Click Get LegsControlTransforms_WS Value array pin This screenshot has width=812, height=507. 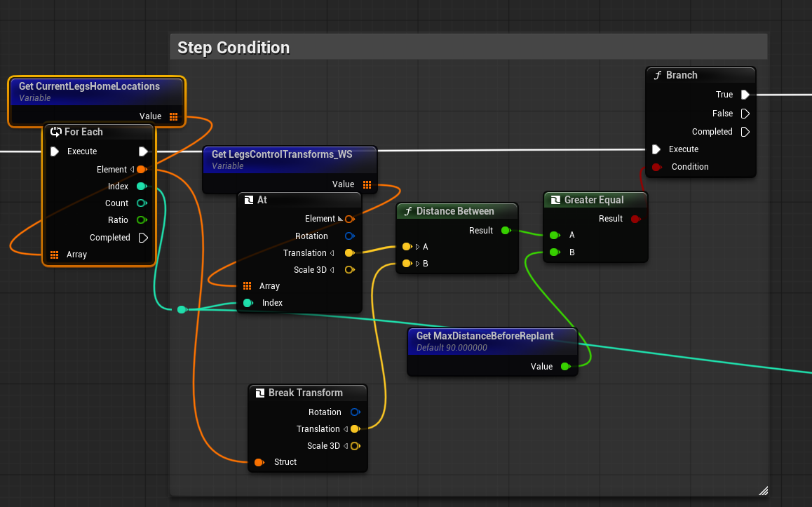[x=367, y=184]
